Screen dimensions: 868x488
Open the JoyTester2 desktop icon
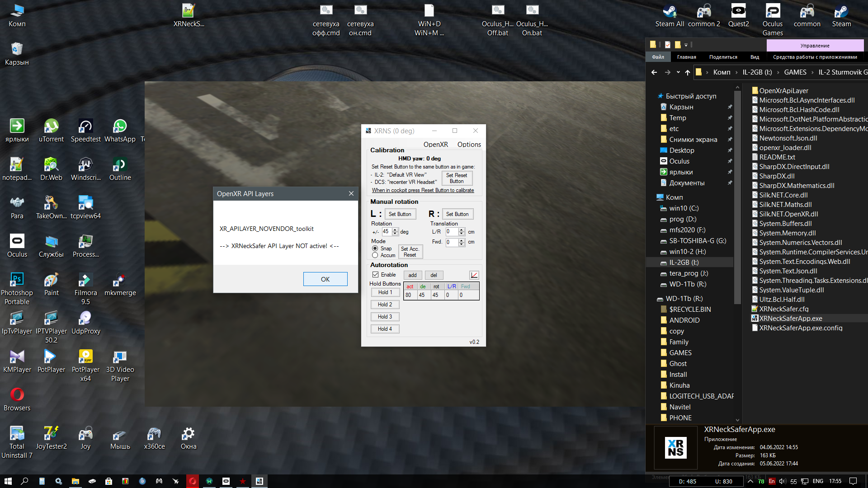click(x=51, y=438)
